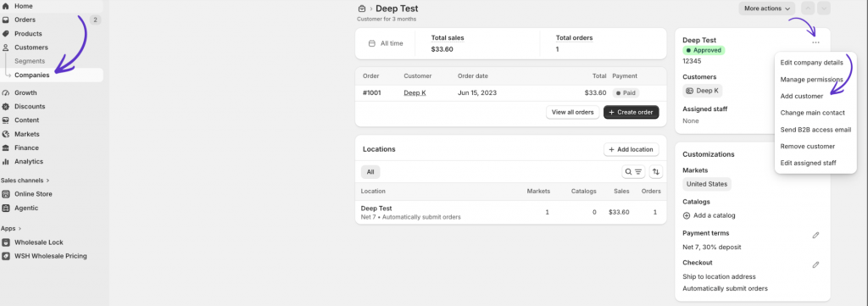The width and height of the screenshot is (868, 306).
Task: Expand the Sales channels section
Action: tap(25, 181)
